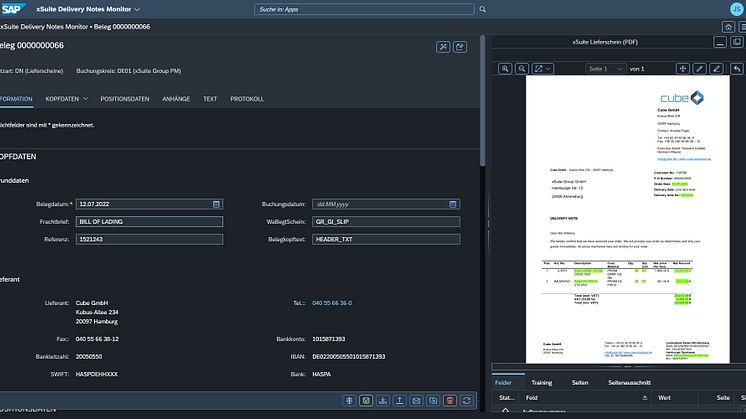Open the PROTOKOLL tab
The width and height of the screenshot is (746, 419).
pos(247,99)
